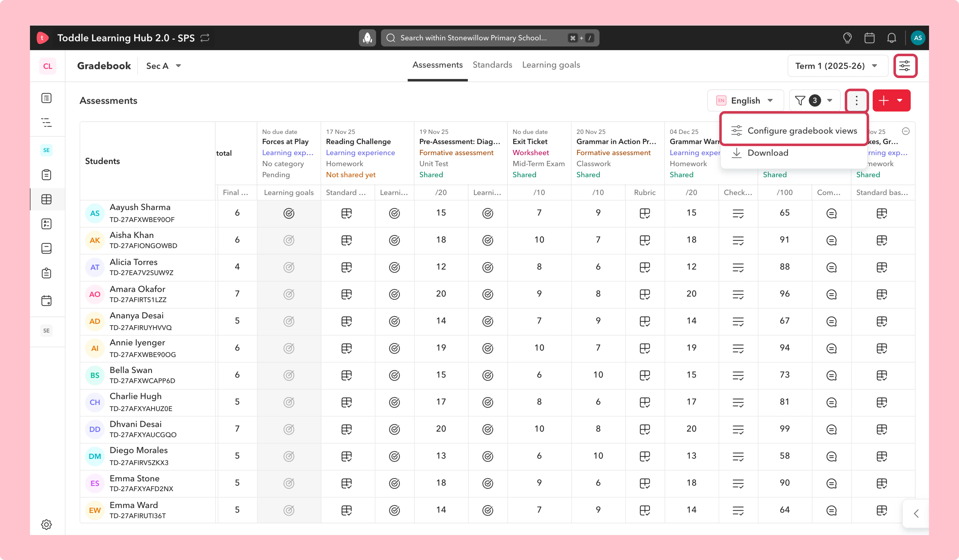Image resolution: width=959 pixels, height=560 pixels.
Task: Open Ananya Desai's Reading Challenge standards icon
Action: [x=346, y=322]
